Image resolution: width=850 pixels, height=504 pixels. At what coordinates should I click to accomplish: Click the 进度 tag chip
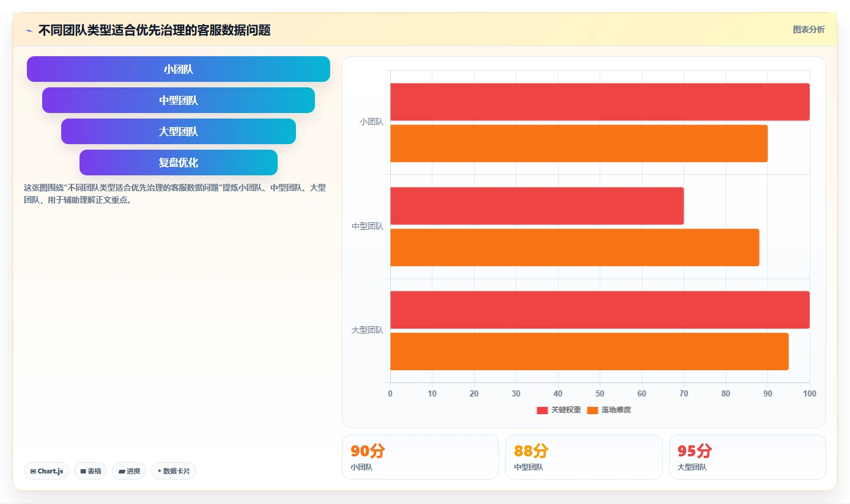[129, 471]
